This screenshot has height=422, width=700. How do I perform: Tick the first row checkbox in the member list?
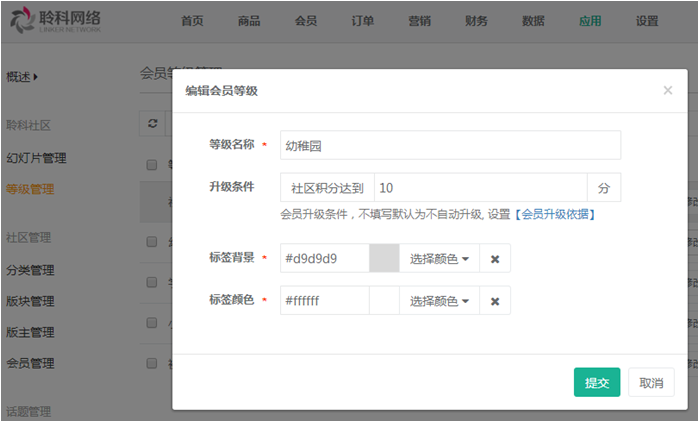click(152, 241)
